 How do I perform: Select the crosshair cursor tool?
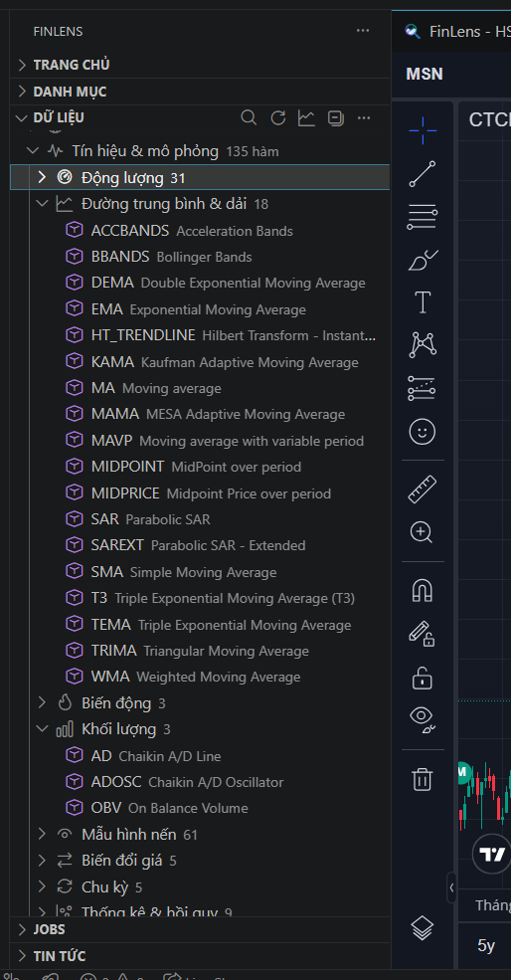pos(423,130)
